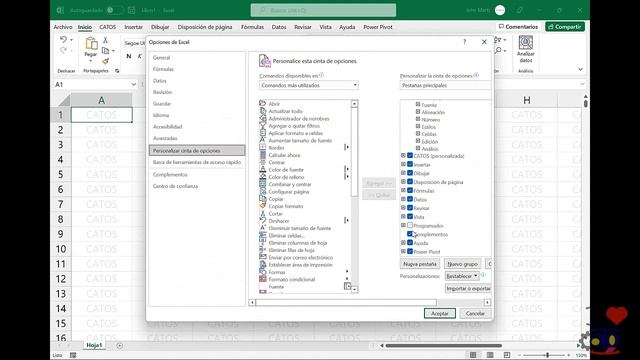Click the command list scroll down arrow
The image size is (640, 360).
(354, 289)
